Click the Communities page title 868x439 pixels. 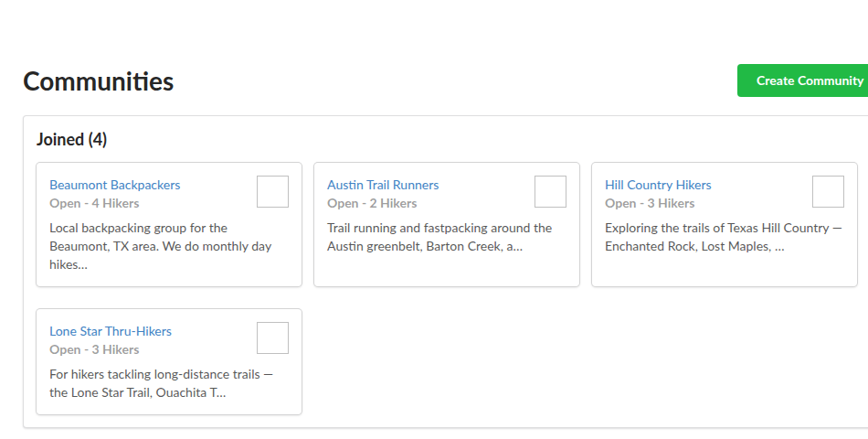coord(99,81)
